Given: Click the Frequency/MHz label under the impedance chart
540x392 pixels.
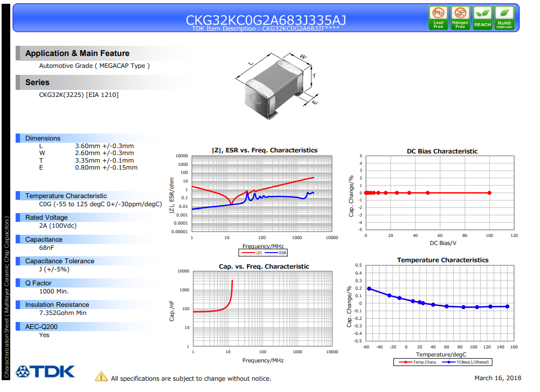Looking at the screenshot, I should coord(263,247).
